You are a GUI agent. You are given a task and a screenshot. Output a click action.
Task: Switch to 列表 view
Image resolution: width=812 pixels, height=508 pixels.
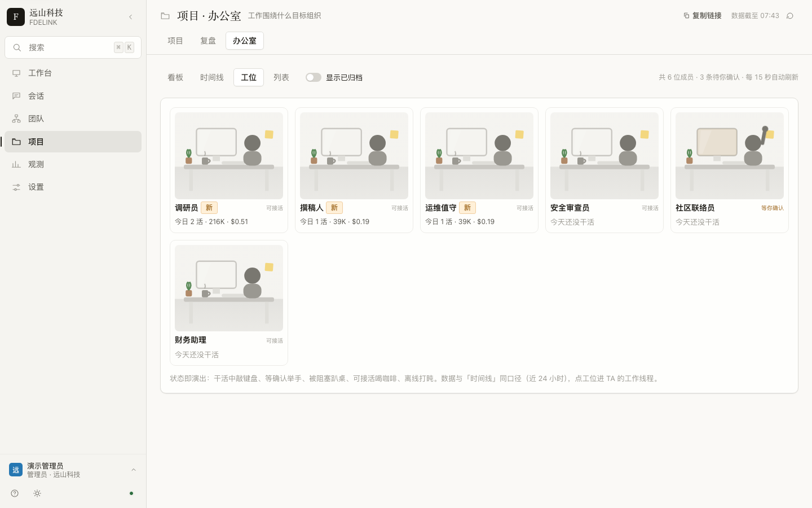pos(281,77)
